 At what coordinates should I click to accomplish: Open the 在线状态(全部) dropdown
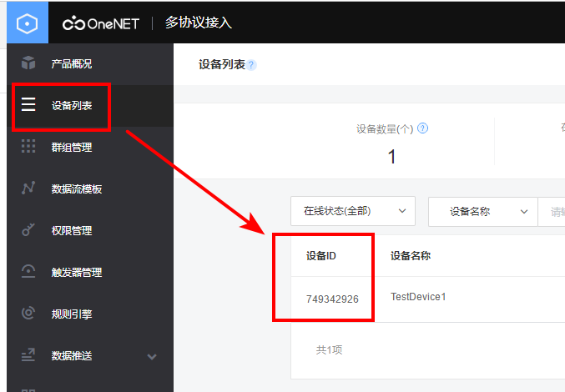(353, 211)
